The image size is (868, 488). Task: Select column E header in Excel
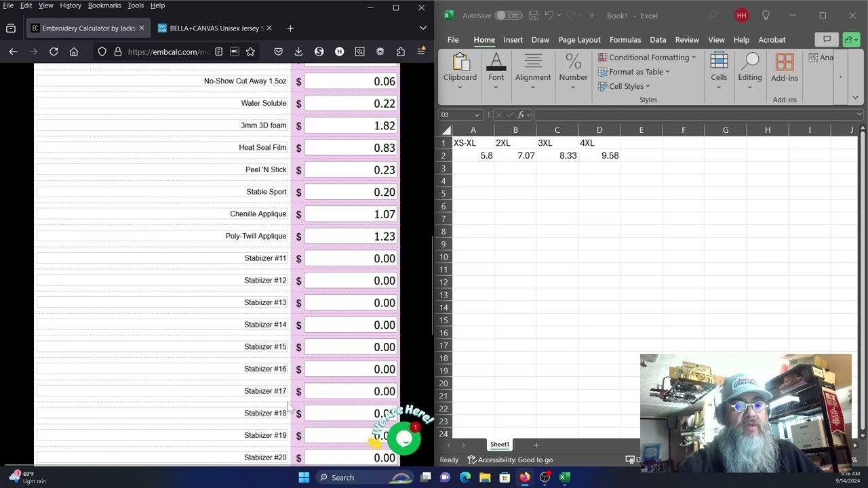click(642, 130)
